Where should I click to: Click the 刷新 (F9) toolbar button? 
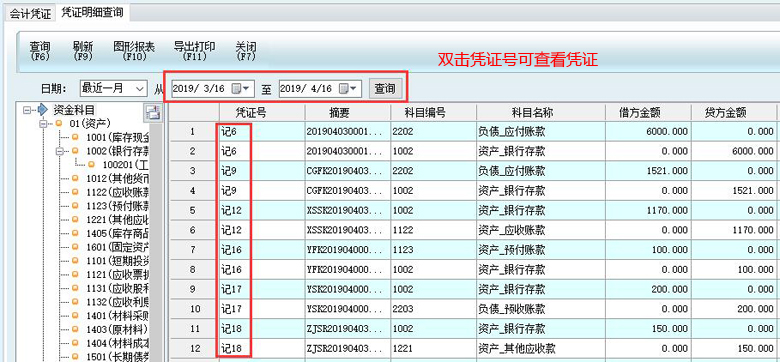tap(82, 51)
